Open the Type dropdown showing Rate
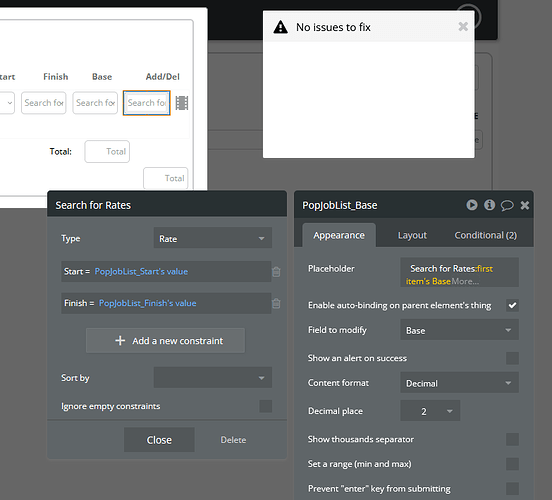This screenshot has width=552, height=500. pyautogui.click(x=213, y=238)
